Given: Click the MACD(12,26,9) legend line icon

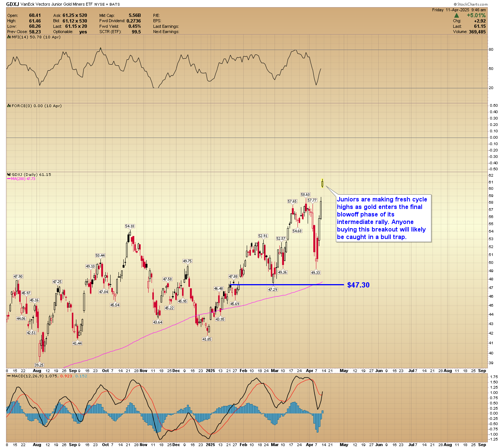Looking at the screenshot, I should [9, 376].
